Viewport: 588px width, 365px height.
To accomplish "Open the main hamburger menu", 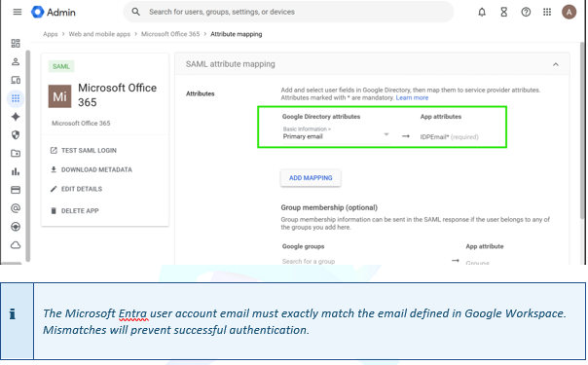I will pos(18,12).
